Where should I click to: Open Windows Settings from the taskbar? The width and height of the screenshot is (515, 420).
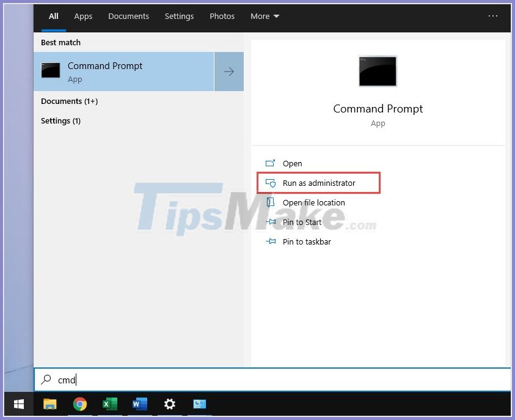169,404
